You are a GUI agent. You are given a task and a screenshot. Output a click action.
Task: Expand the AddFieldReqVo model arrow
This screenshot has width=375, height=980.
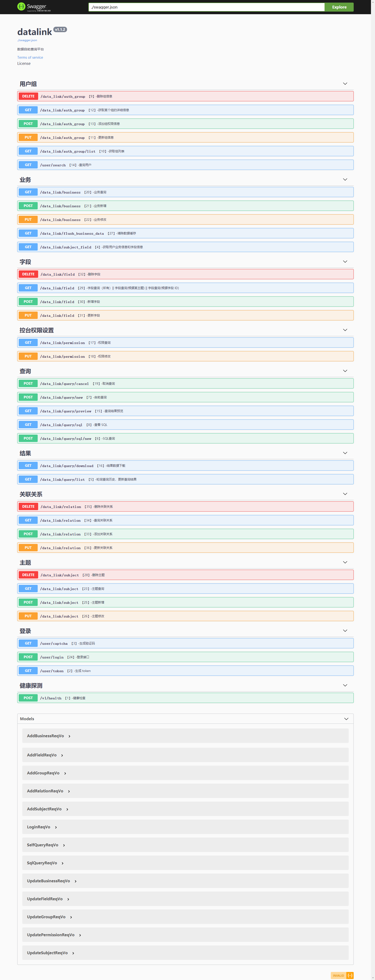tap(62, 755)
